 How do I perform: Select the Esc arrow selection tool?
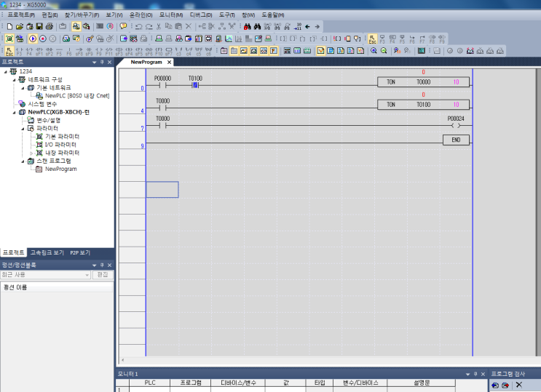[x=9, y=51]
